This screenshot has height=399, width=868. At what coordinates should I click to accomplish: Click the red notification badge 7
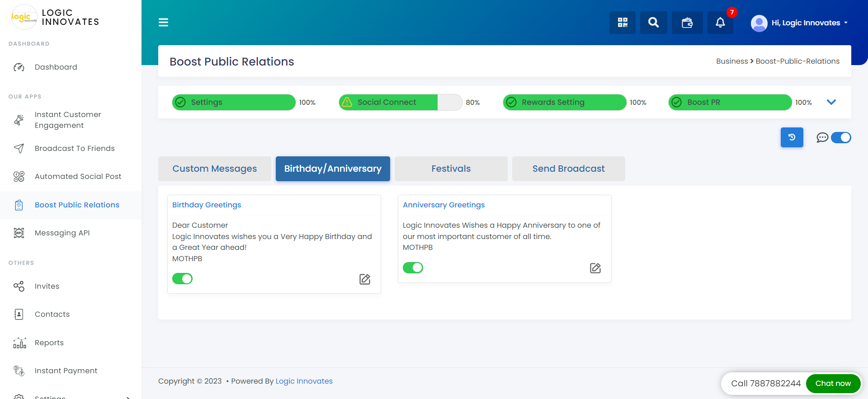(732, 13)
